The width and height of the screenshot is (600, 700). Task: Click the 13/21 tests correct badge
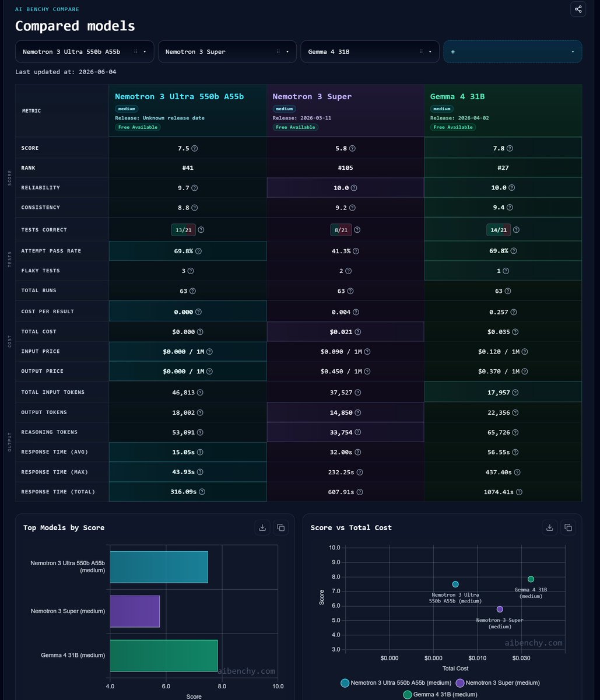click(183, 230)
